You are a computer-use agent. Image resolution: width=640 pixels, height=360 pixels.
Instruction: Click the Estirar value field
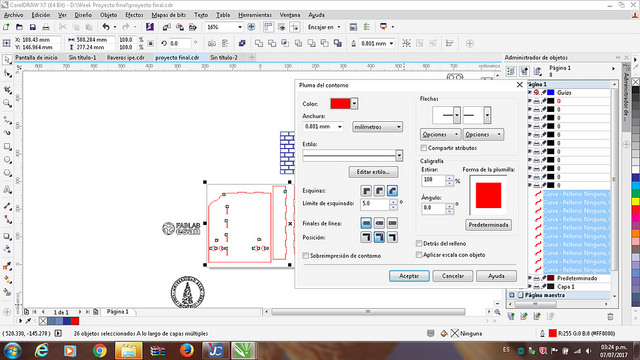pos(433,180)
